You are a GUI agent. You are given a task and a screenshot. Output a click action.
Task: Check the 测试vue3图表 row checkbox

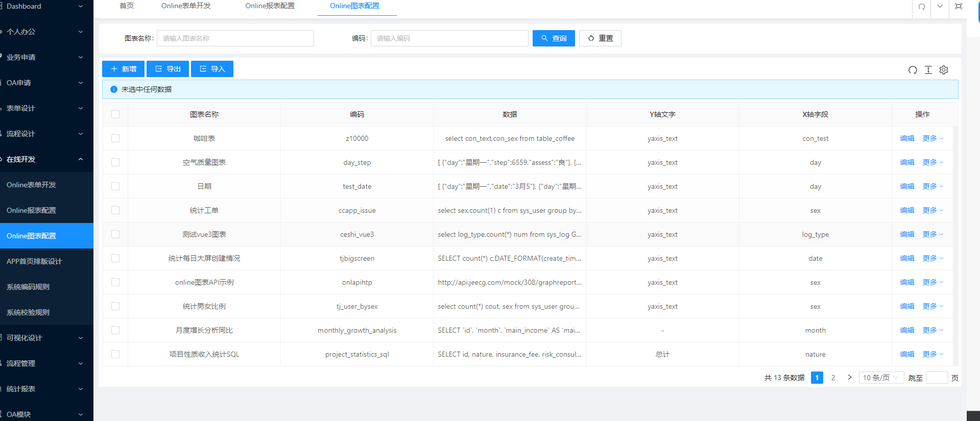coord(115,234)
